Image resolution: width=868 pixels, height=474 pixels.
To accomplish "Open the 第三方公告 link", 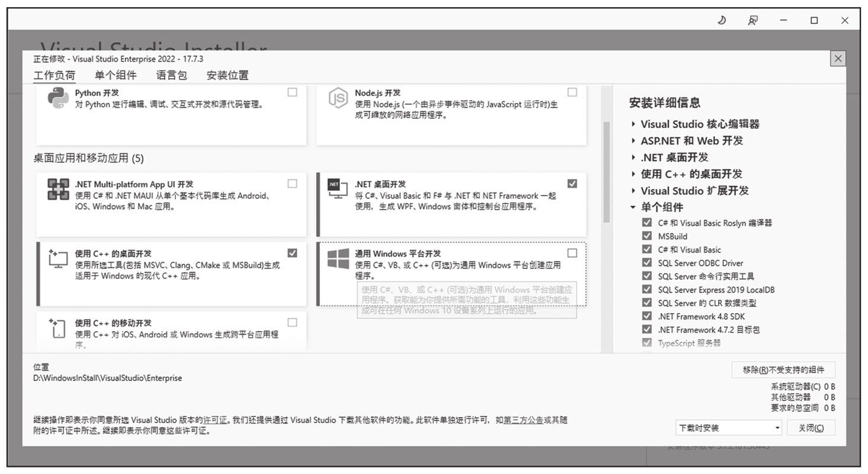I will point(523,420).
